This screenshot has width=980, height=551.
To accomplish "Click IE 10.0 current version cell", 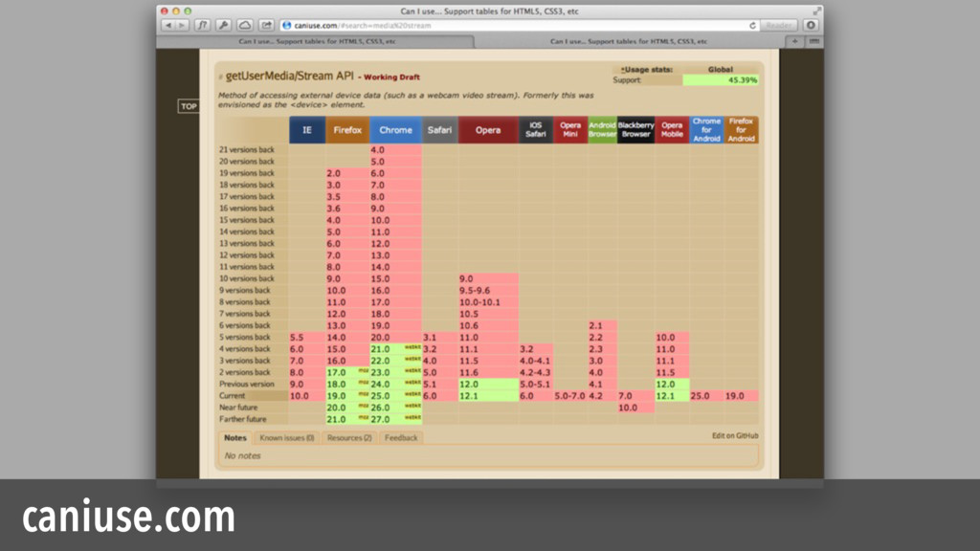I will click(307, 396).
